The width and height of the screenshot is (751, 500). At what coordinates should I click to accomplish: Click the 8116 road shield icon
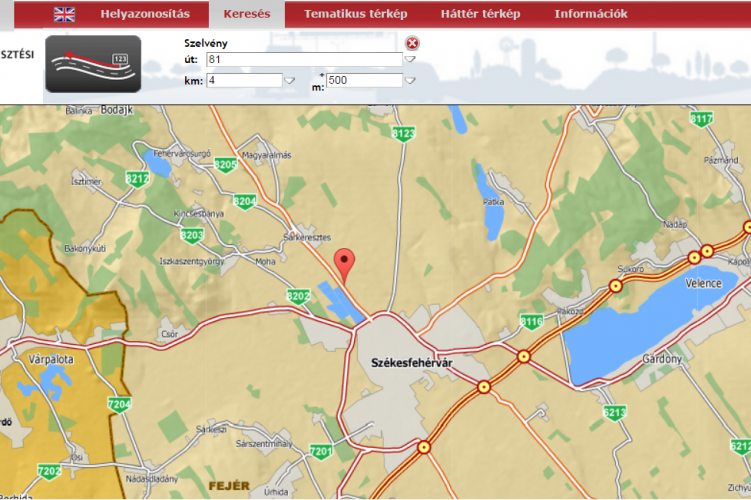pos(531,321)
